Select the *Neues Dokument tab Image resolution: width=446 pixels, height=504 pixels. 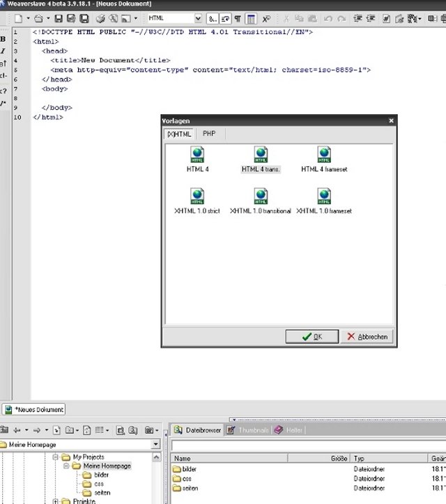click(x=34, y=409)
